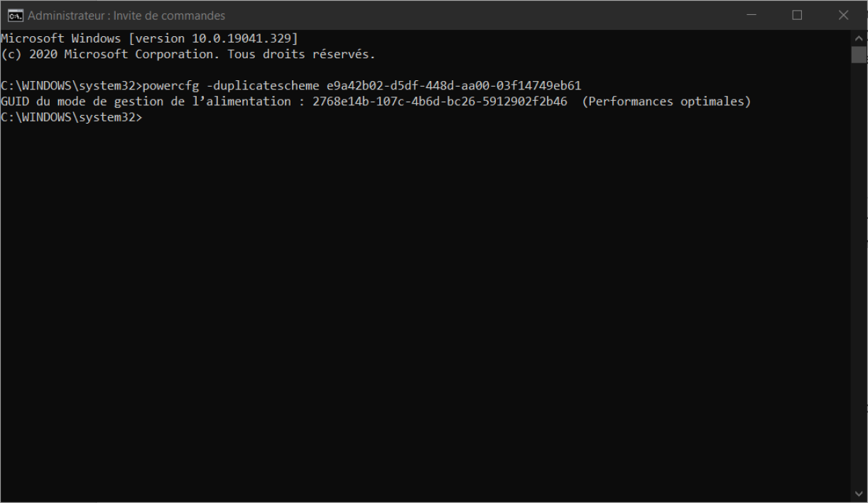Click the output GUID starting with 2768e14b

(x=440, y=102)
